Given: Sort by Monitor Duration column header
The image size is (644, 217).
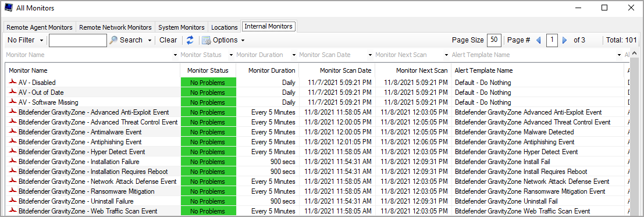Looking at the screenshot, I should pyautogui.click(x=268, y=70).
